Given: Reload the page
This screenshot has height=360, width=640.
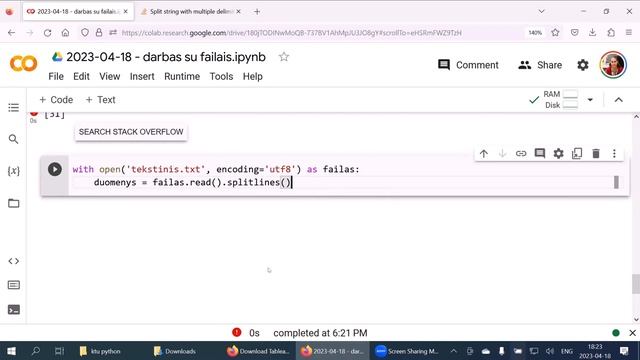Looking at the screenshot, I should click(x=48, y=33).
